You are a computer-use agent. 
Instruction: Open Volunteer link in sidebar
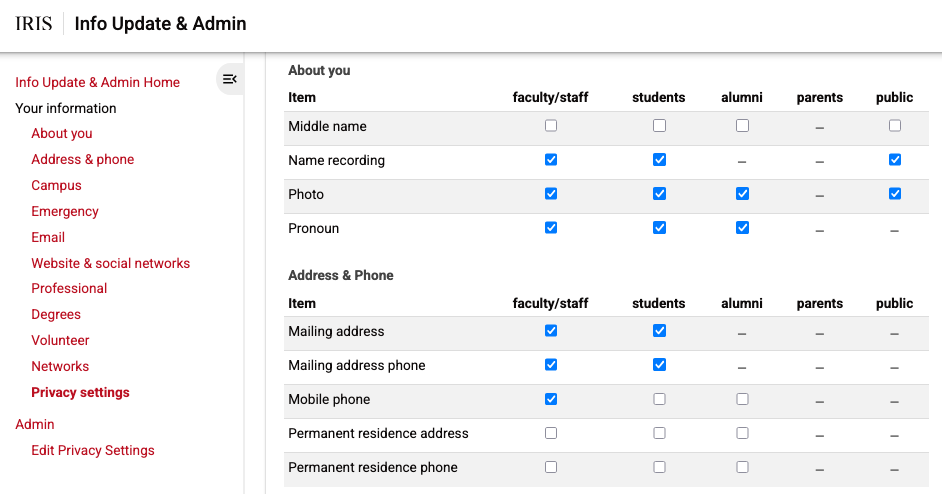click(60, 340)
